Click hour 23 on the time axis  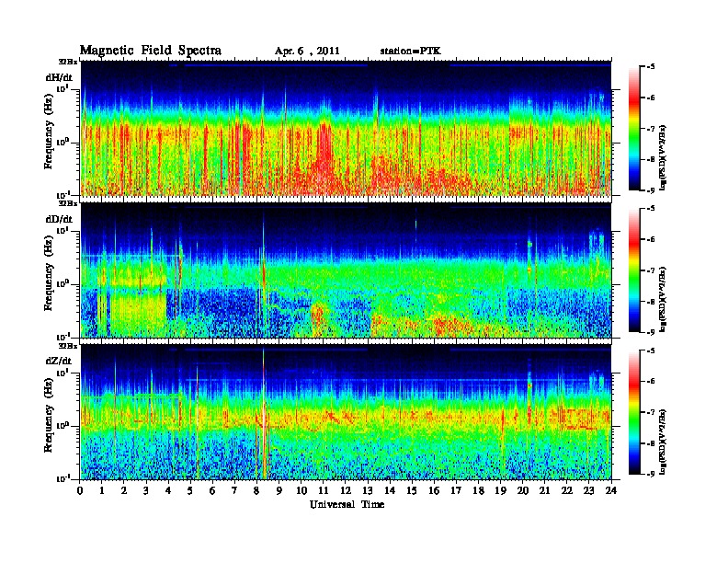(x=589, y=490)
